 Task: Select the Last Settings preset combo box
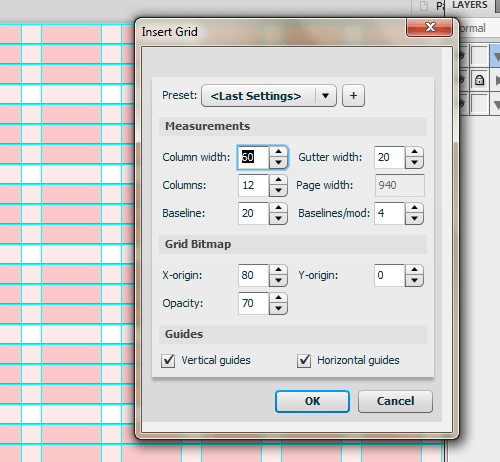click(x=269, y=96)
